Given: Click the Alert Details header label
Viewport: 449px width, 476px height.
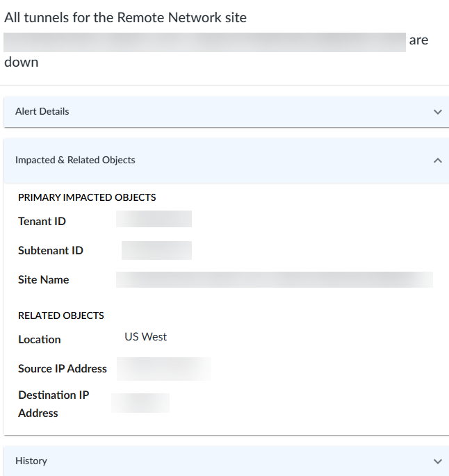Looking at the screenshot, I should pos(42,111).
